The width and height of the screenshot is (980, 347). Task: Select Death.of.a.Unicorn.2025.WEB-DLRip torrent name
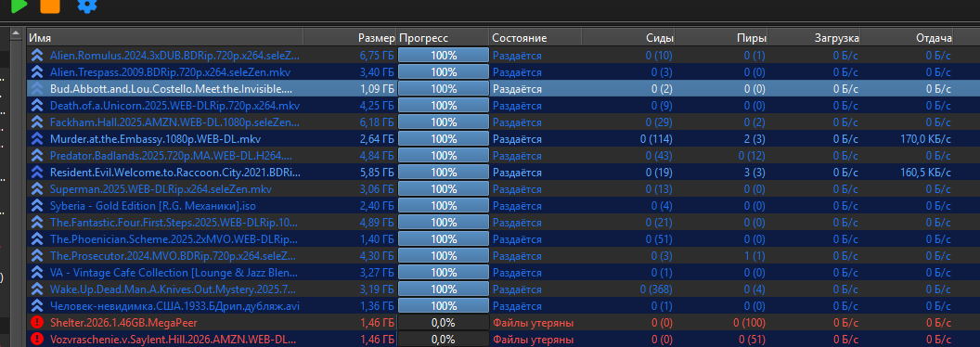tap(175, 105)
